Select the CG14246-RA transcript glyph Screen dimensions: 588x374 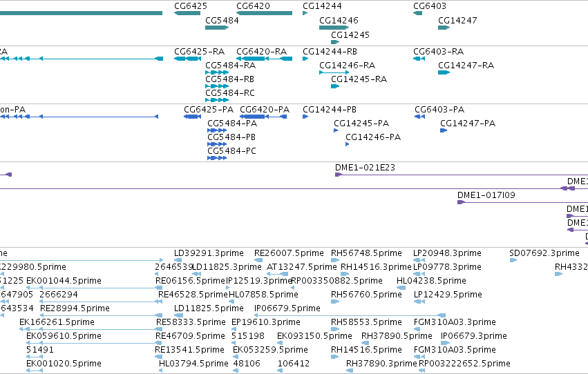coord(334,72)
